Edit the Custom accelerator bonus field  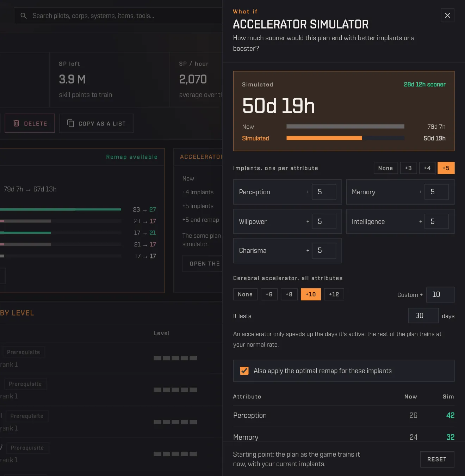tap(440, 294)
